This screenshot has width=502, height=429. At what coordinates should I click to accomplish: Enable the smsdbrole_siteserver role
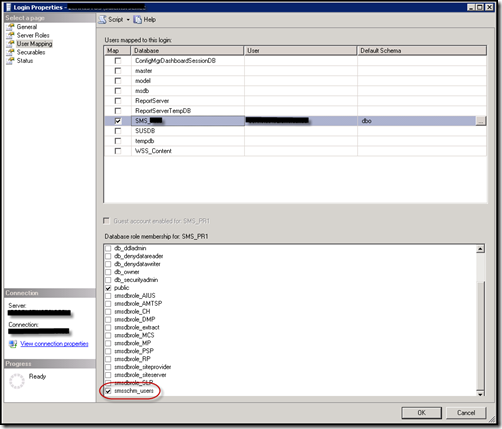[108, 375]
